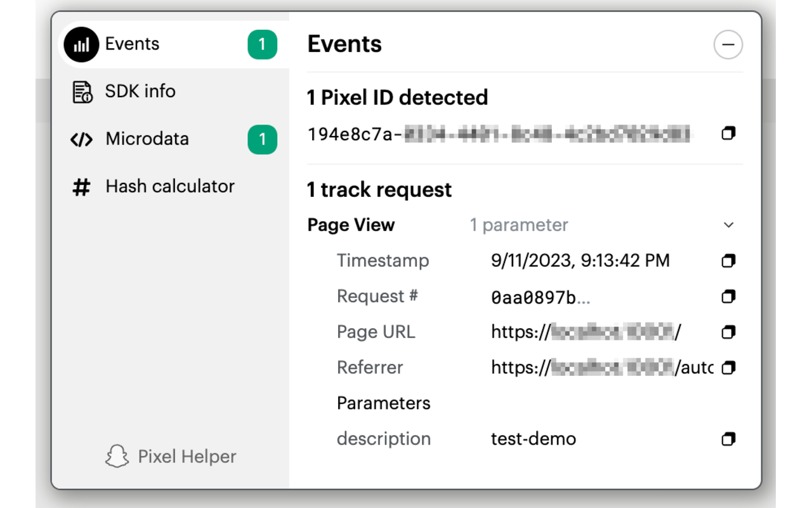
Task: Click the Pixel Helper label link
Action: tap(187, 456)
